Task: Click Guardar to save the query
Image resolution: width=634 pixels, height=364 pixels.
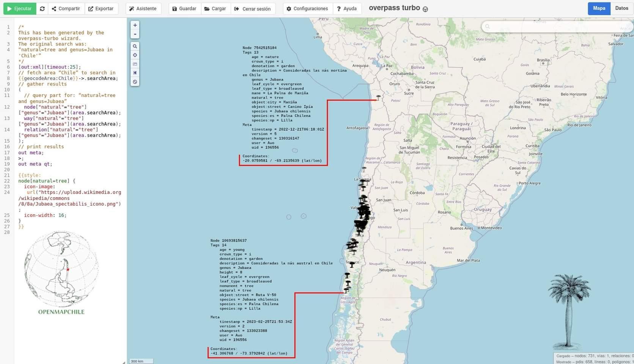Action: click(184, 9)
